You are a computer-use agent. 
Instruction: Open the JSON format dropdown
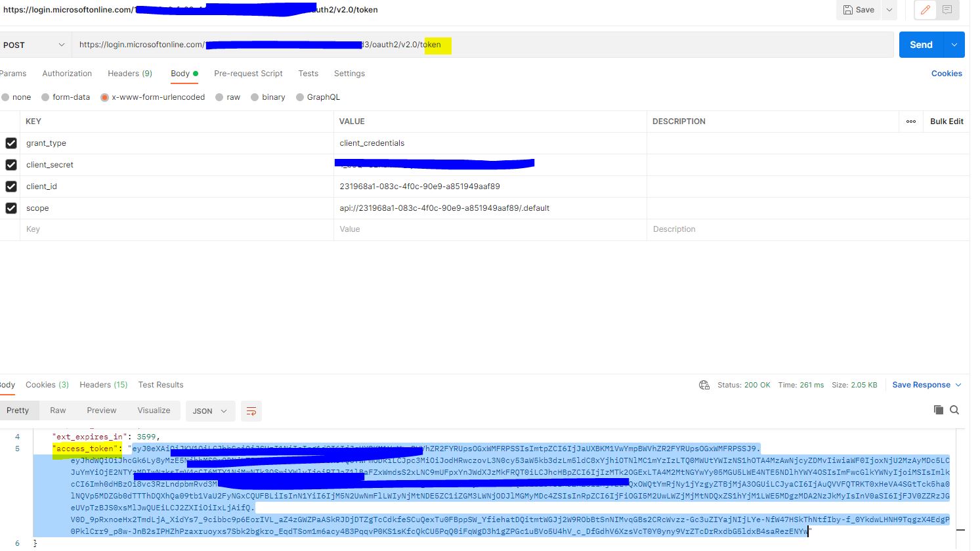[x=210, y=411]
